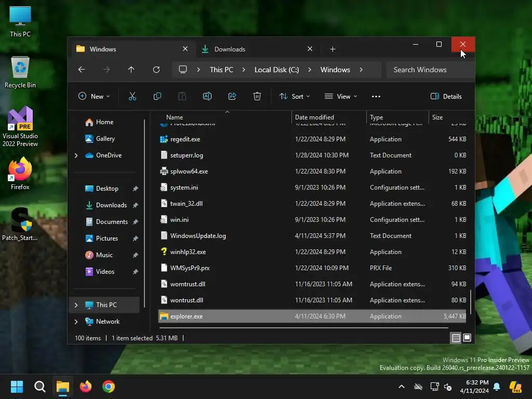This screenshot has width=532, height=399.
Task: Expand chevron after Local Disk (C:) breadcrumb
Action: [310, 70]
